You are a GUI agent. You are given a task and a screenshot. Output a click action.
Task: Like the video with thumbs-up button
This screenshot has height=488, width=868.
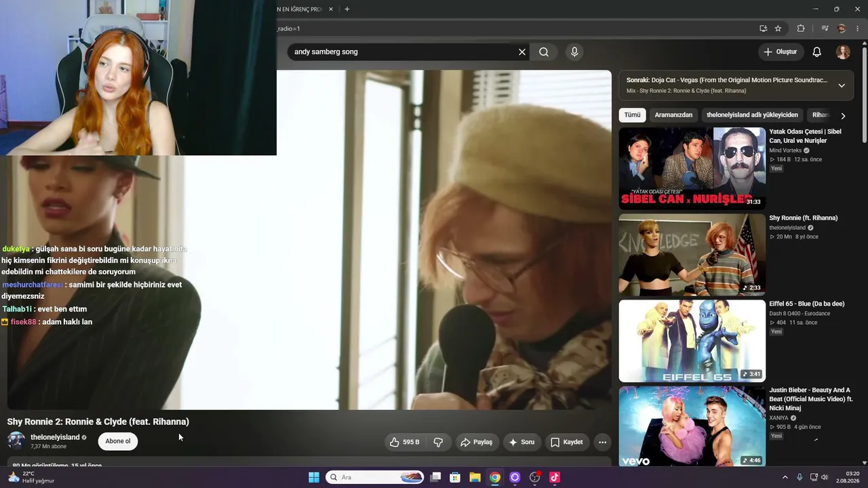tap(405, 442)
